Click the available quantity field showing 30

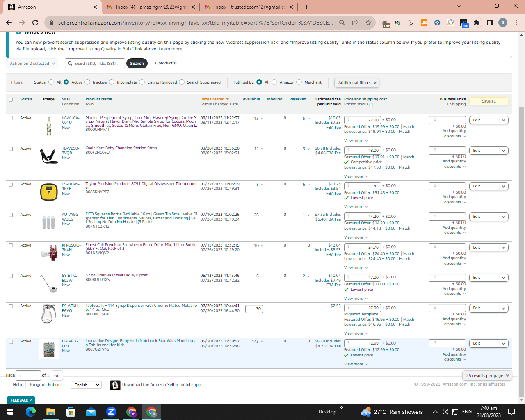[254, 309]
